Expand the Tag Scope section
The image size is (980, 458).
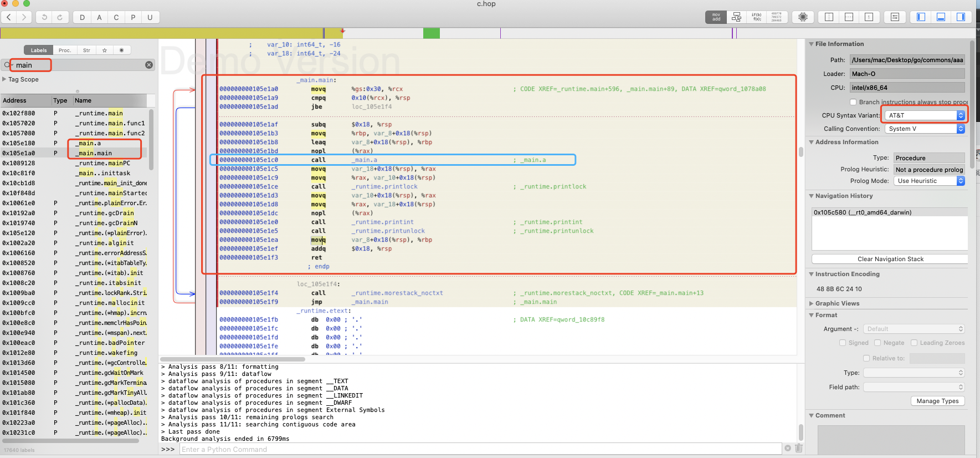(x=4, y=79)
